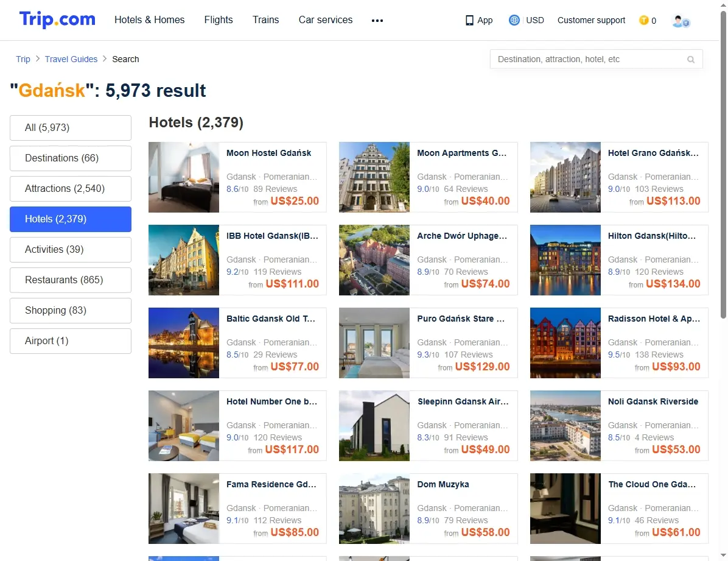This screenshot has width=728, height=561.
Task: Open Noli Gdansk Riverside photo
Action: (565, 425)
